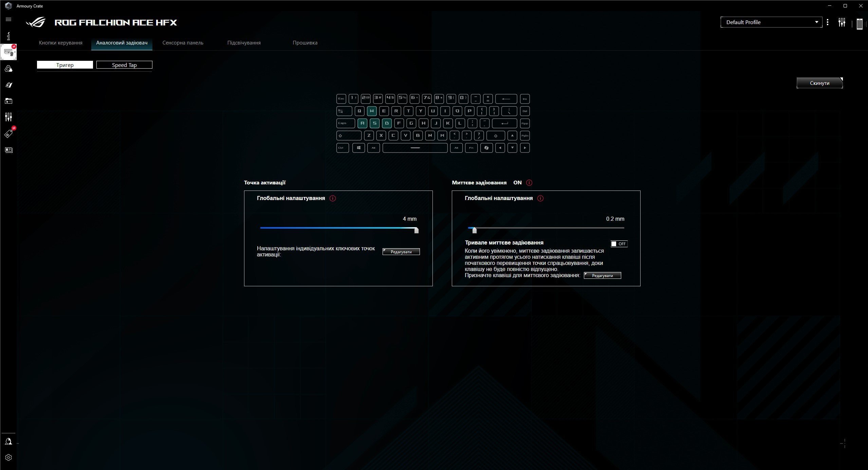
Task: Open Aura Sync from sidebar
Action: click(x=8, y=69)
